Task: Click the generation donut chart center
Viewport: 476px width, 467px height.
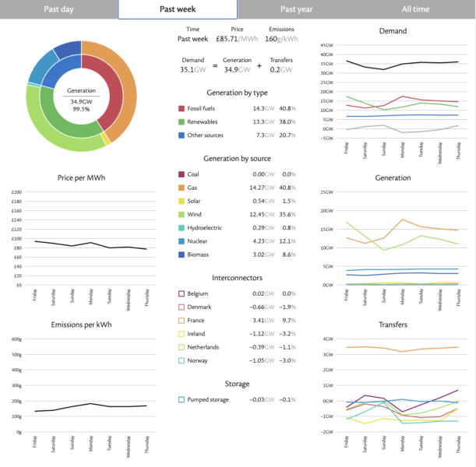Action: (x=81, y=96)
